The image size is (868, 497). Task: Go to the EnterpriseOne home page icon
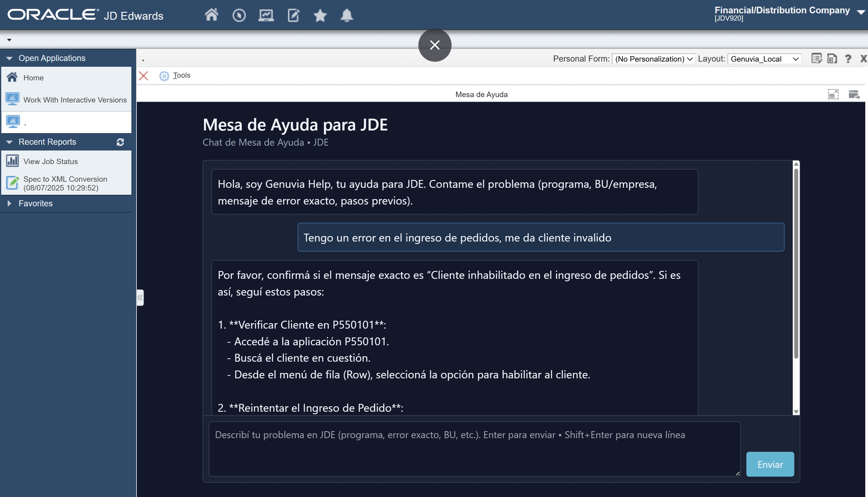click(211, 15)
